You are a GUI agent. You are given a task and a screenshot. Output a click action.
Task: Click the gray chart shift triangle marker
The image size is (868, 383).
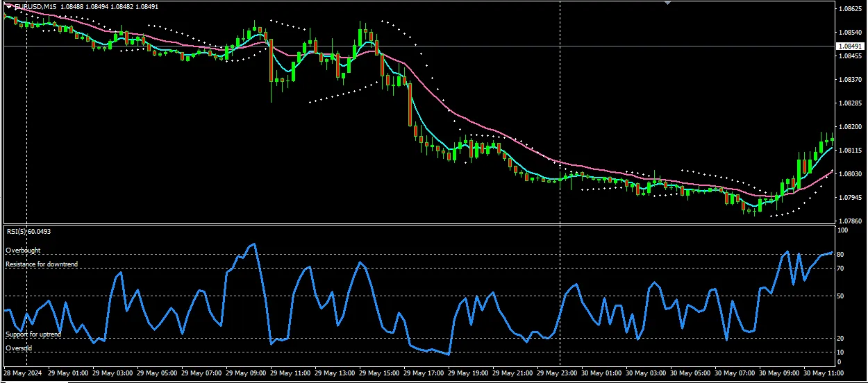click(x=668, y=3)
